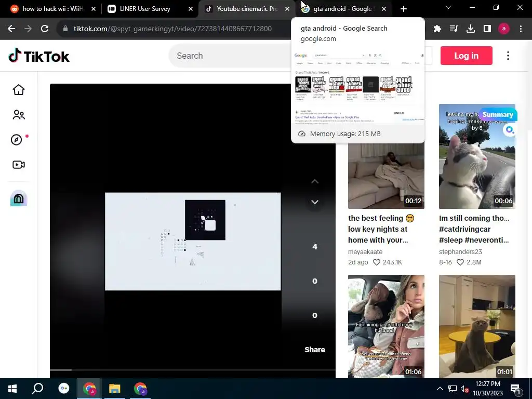Click the playing video frame

[x=193, y=241]
